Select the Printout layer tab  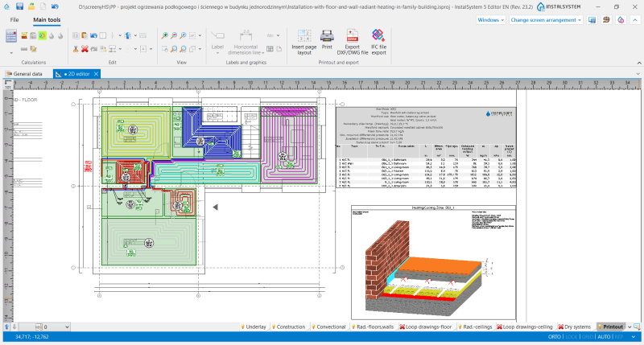[610, 327]
